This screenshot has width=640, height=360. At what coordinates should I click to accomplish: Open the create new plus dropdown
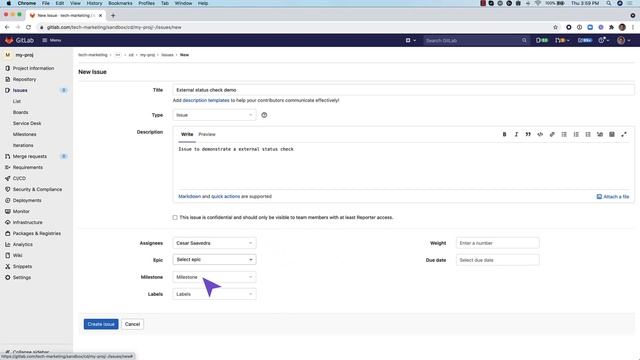[x=411, y=40]
